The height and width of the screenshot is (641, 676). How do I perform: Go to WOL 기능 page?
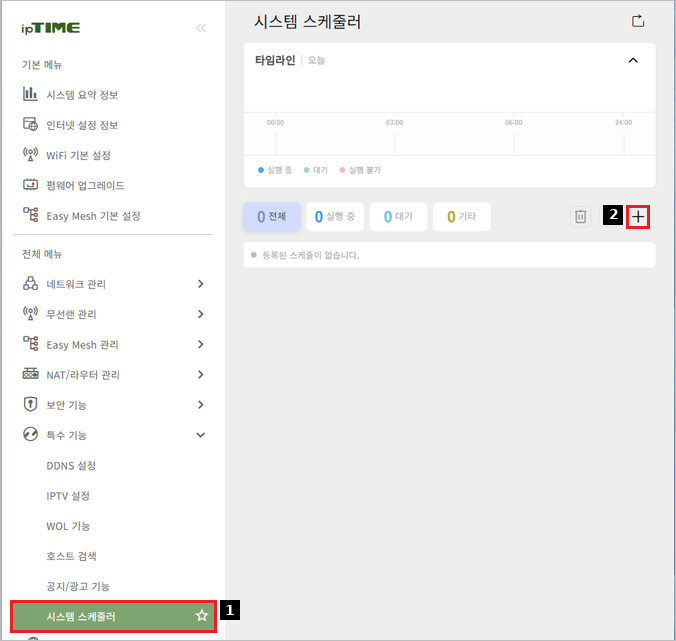[x=68, y=526]
